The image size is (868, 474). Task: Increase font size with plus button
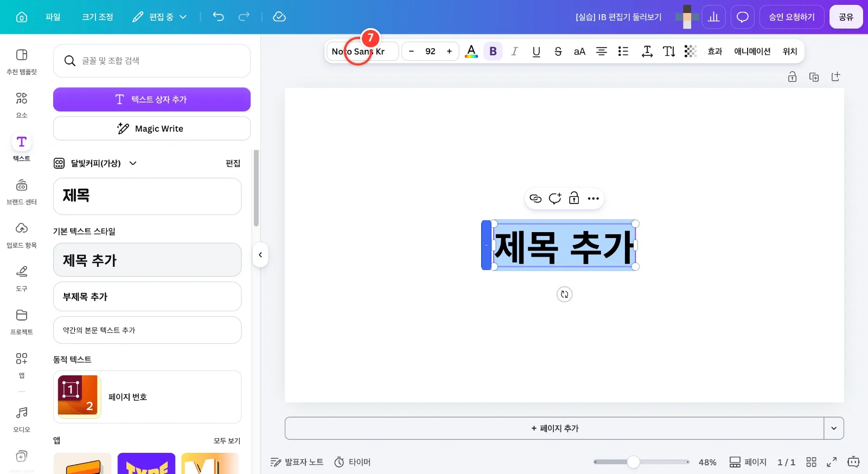click(x=449, y=52)
